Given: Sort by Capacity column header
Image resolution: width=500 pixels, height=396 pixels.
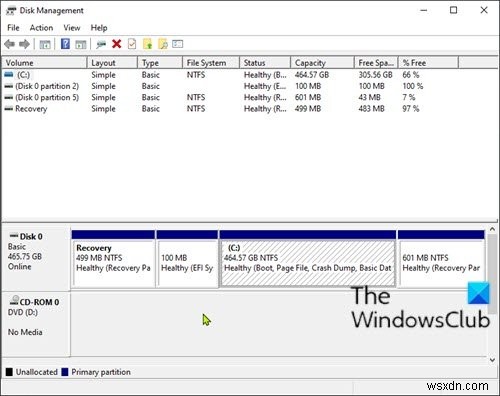Looking at the screenshot, I should coord(323,63).
